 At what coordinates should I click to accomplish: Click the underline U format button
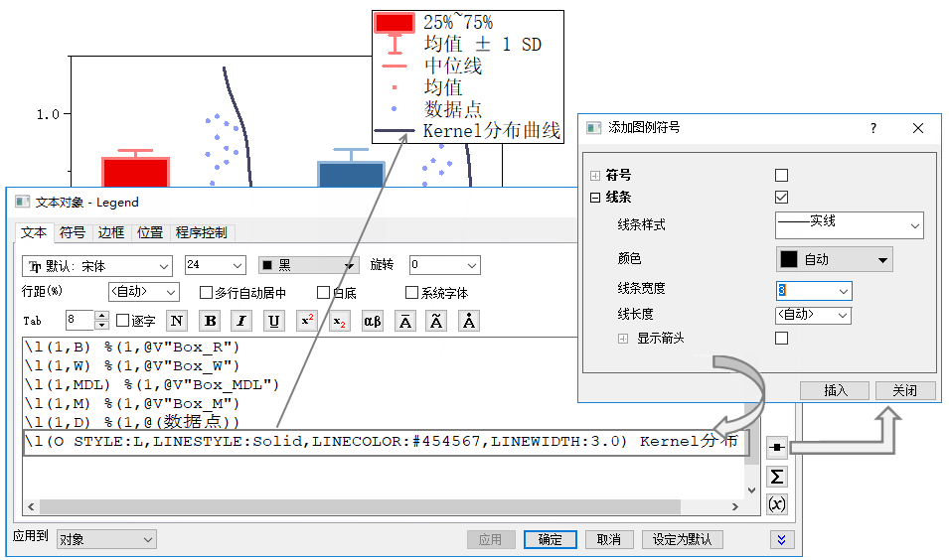[x=274, y=321]
